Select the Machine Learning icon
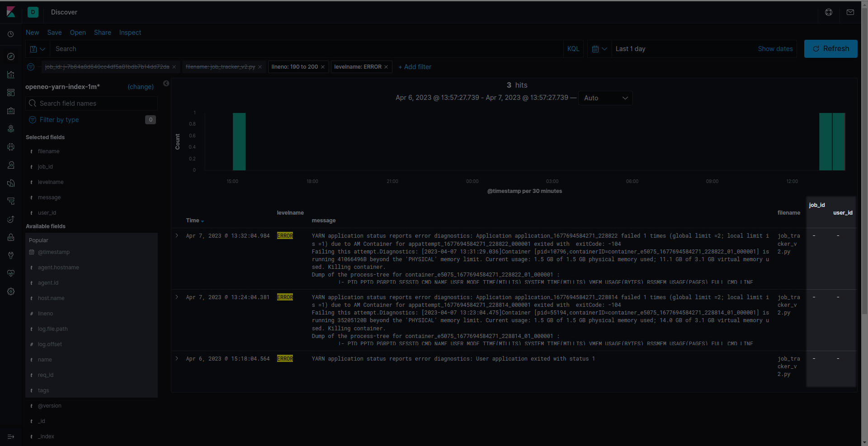This screenshot has height=446, width=868. pos(11,147)
